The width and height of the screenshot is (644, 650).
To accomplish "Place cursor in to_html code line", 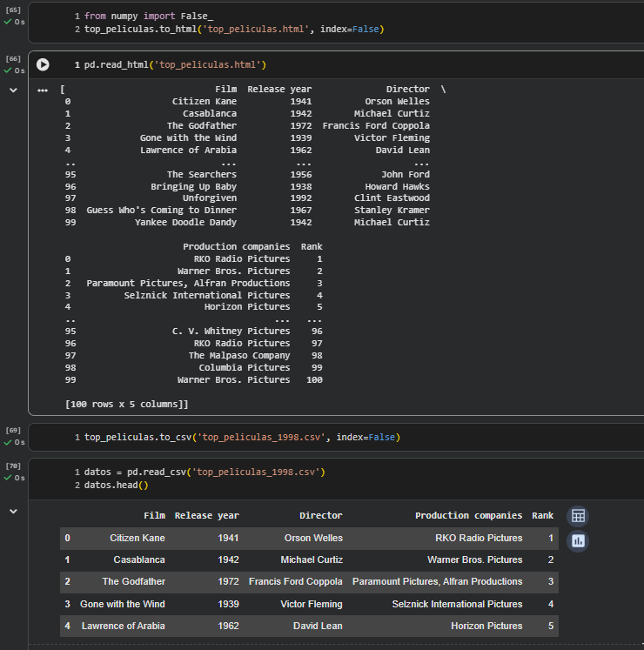I will pyautogui.click(x=233, y=29).
